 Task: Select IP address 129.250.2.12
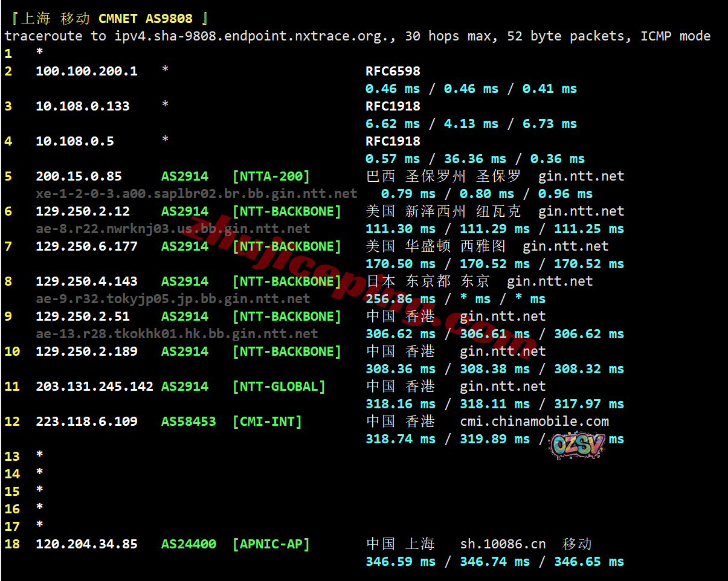point(82,211)
